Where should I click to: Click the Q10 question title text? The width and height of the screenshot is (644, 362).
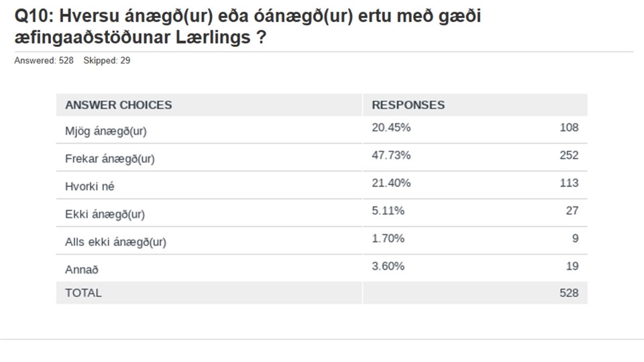click(248, 27)
